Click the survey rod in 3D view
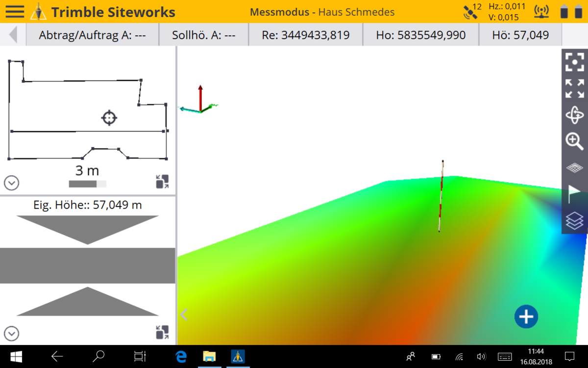Screen dimensions: 588x368 [441, 195]
